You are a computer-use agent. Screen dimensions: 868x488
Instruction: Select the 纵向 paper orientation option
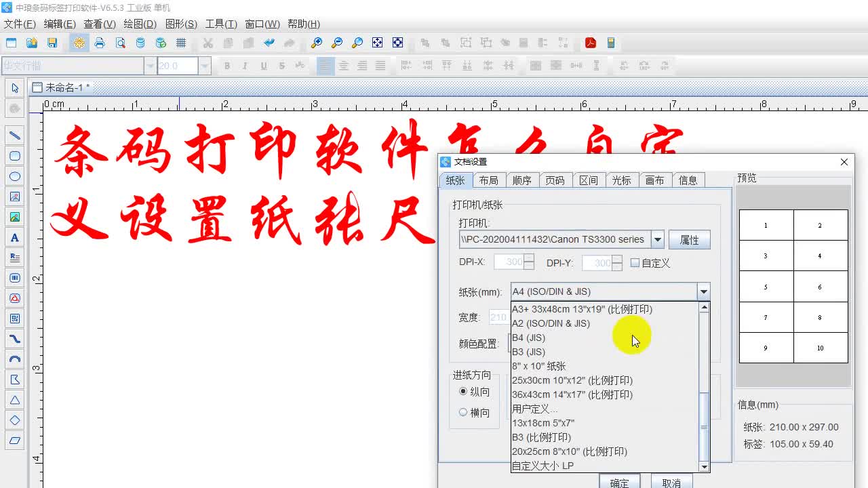pos(462,392)
